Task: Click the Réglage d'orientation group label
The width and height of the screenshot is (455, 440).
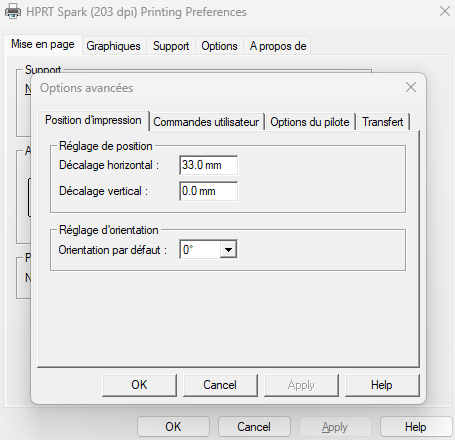Action: 109,230
